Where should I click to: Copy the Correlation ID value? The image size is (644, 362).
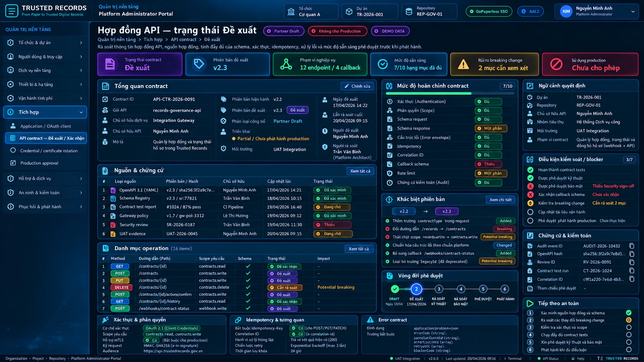[x=632, y=279]
